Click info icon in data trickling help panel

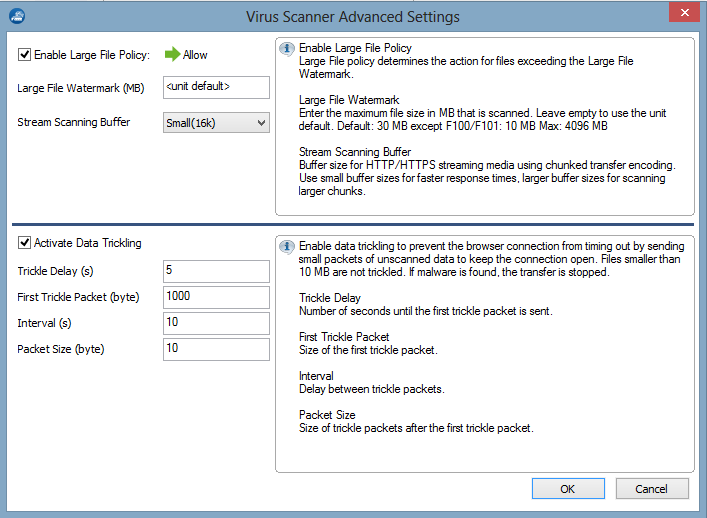[x=288, y=246]
